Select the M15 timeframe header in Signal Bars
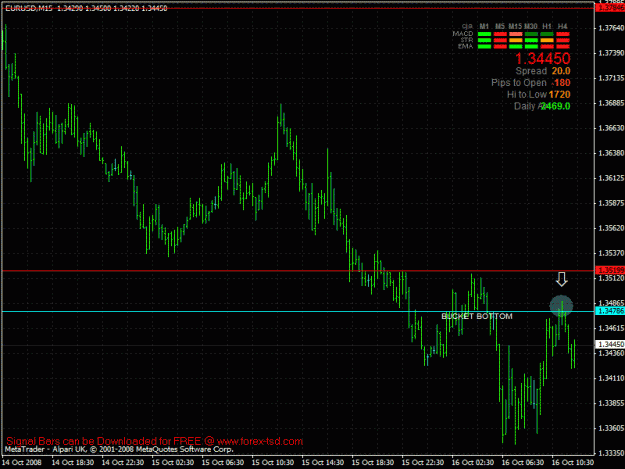625x469 pixels. click(x=515, y=26)
